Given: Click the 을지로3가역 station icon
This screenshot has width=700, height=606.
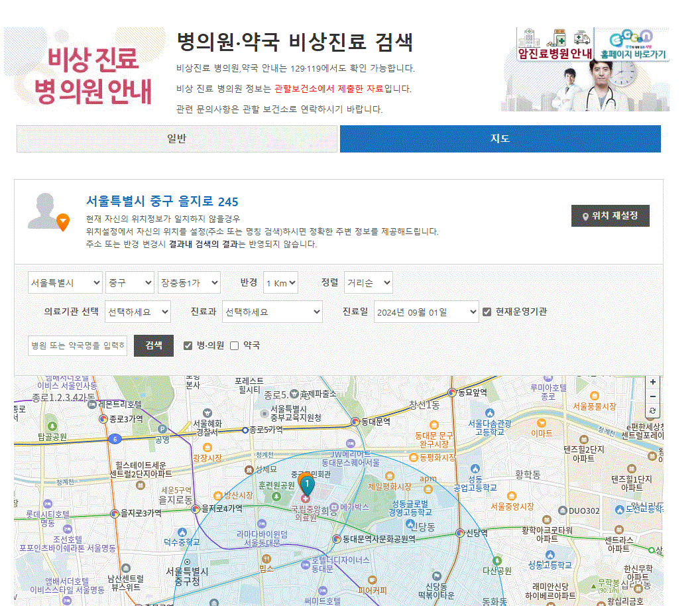Looking at the screenshot, I should coord(115,514).
